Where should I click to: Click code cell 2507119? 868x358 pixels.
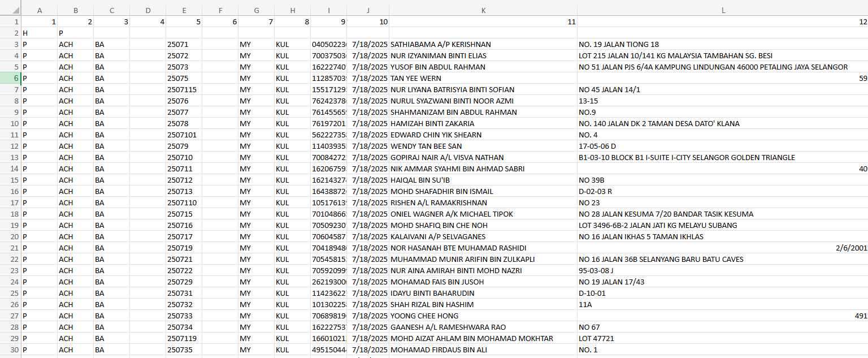(x=184, y=338)
